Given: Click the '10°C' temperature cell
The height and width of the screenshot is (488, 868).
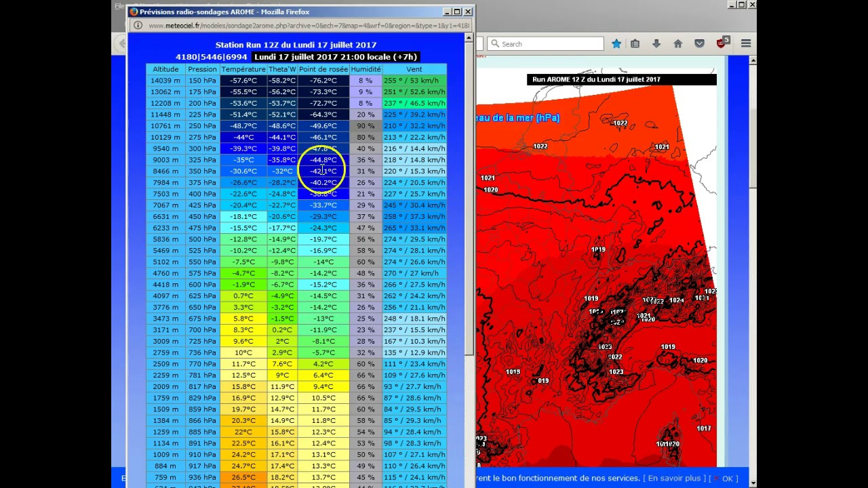Looking at the screenshot, I should (x=243, y=352).
